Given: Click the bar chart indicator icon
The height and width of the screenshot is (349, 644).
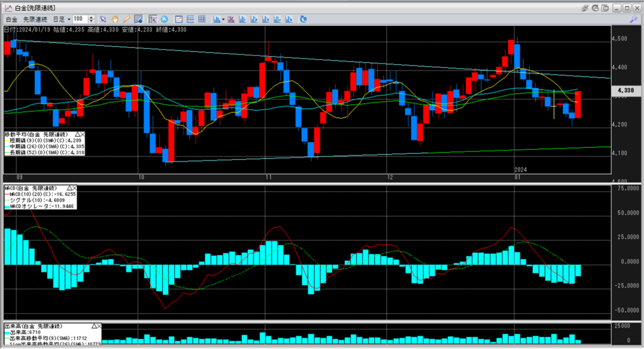Looking at the screenshot, I should pos(216,19).
